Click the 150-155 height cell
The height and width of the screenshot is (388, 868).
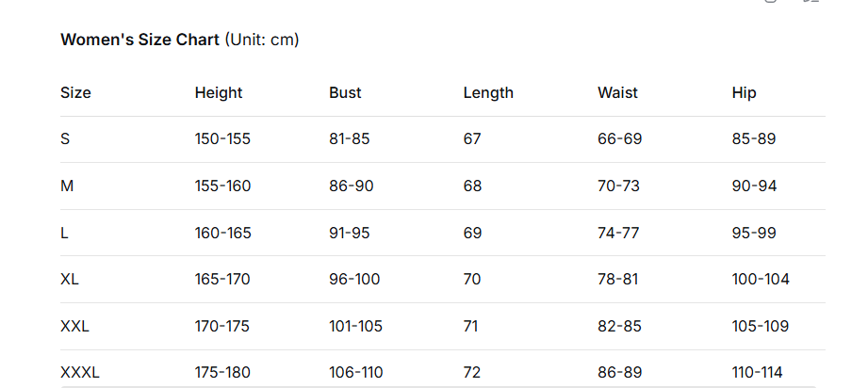(222, 138)
